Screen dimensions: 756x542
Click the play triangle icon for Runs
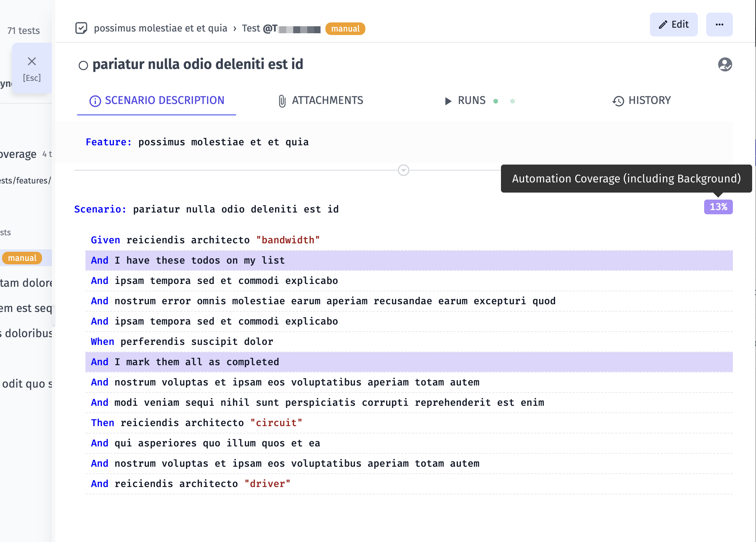pyautogui.click(x=448, y=101)
